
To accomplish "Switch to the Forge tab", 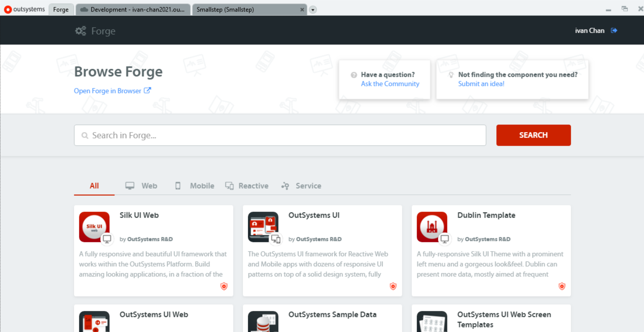I will tap(61, 9).
